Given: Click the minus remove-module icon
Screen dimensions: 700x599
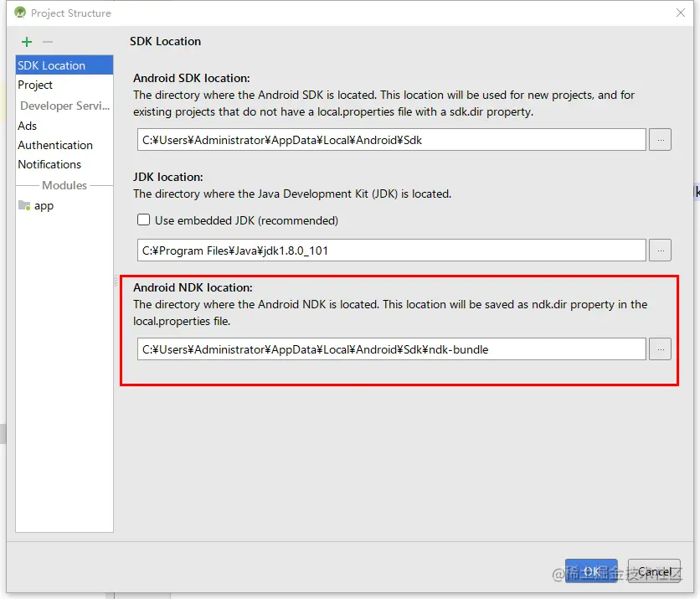Looking at the screenshot, I should [48, 42].
